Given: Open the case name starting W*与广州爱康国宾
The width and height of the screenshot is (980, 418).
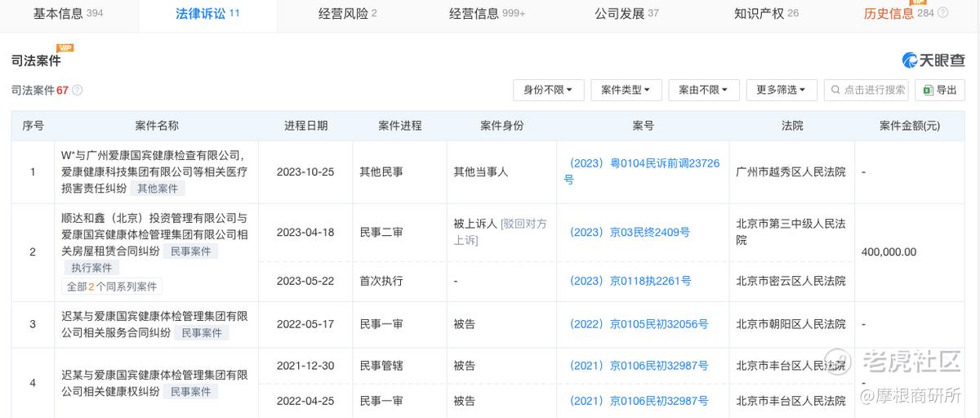Looking at the screenshot, I should coord(154,171).
